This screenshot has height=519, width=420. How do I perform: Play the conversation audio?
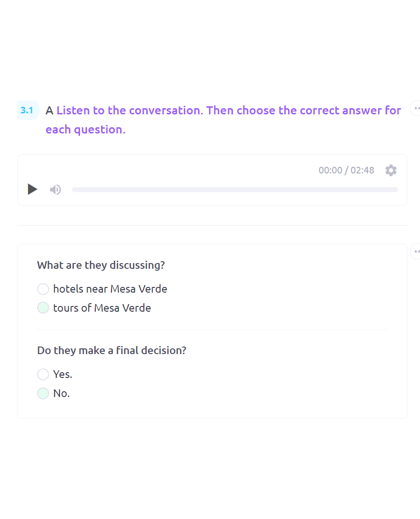pos(32,189)
